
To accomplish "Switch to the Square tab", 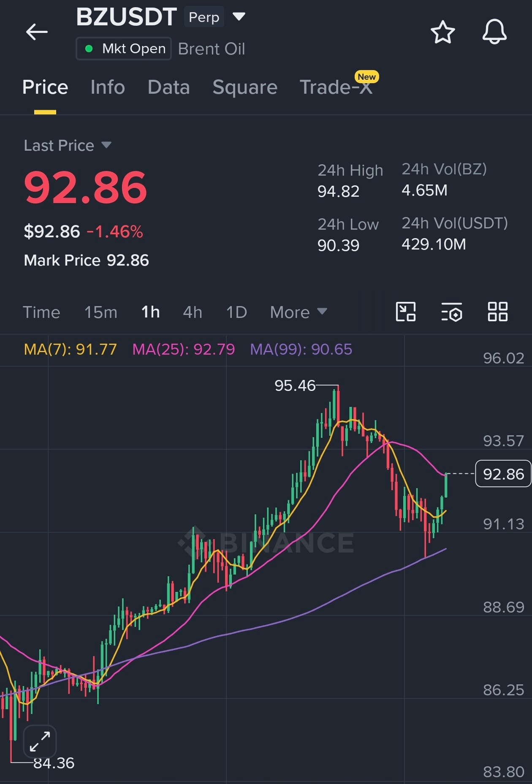I will (x=245, y=87).
